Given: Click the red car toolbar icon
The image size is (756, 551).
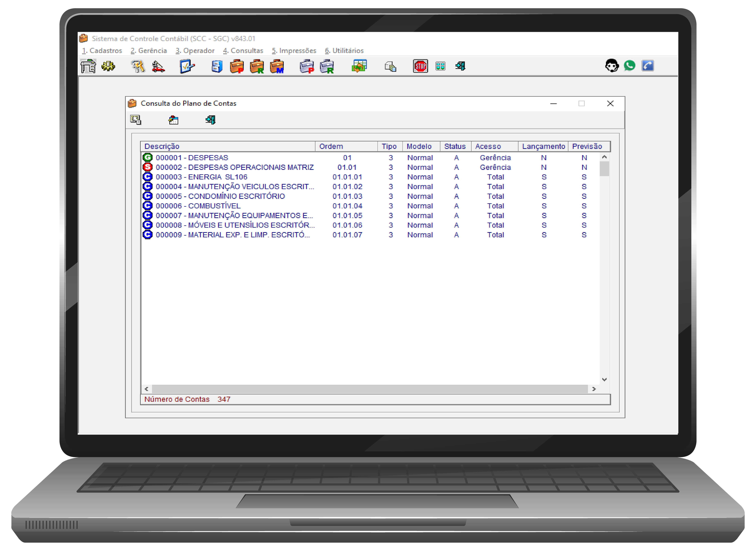Looking at the screenshot, I should [158, 66].
